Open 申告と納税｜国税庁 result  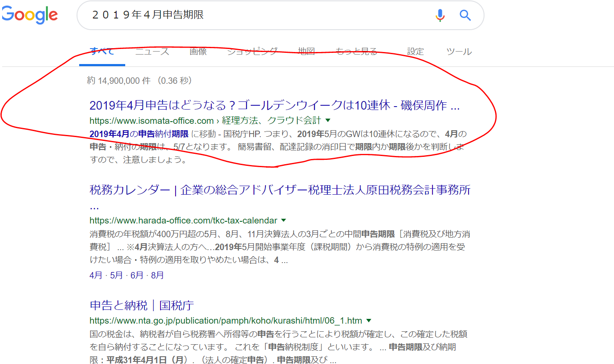coord(142,306)
